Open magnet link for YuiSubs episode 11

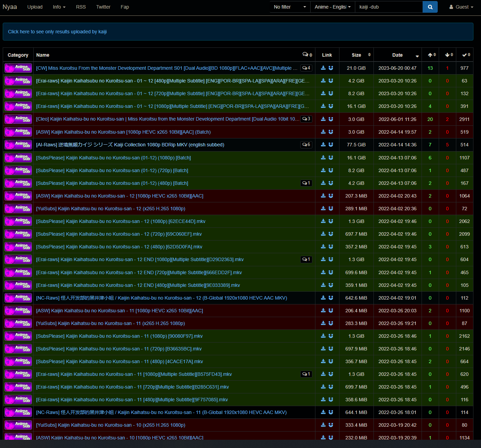click(331, 323)
